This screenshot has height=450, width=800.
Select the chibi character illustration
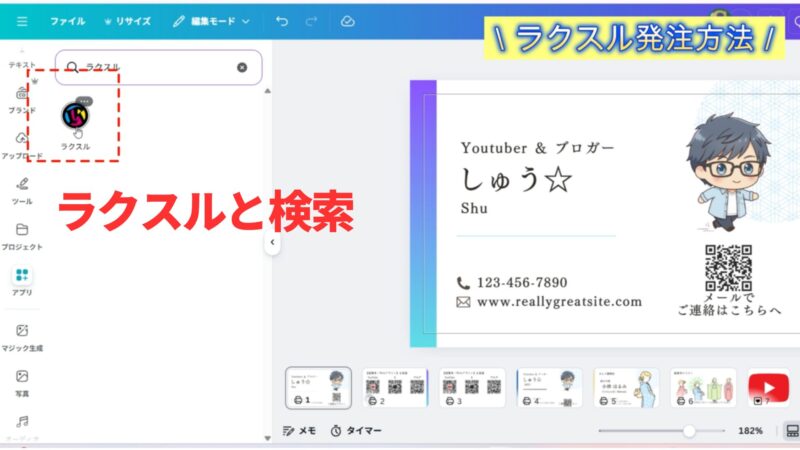pos(729,172)
